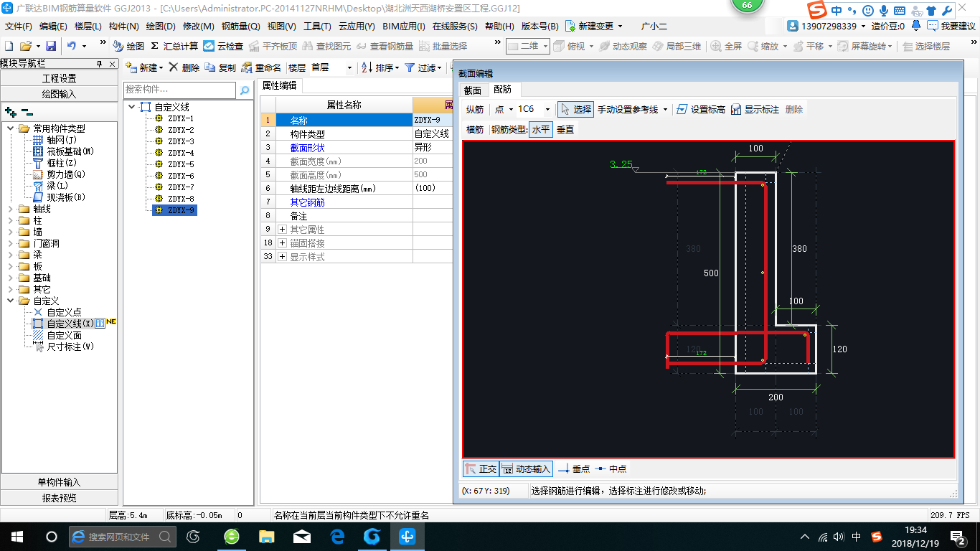Viewport: 980px width, 551px height.
Task: Open 单构件输入 panel
Action: click(60, 482)
